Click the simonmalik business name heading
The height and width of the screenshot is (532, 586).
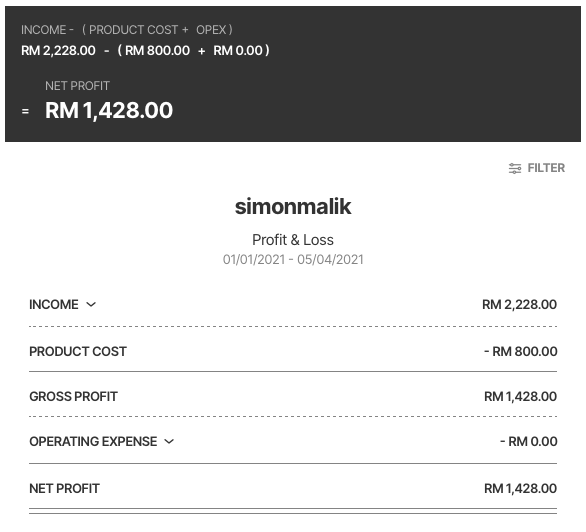(293, 207)
